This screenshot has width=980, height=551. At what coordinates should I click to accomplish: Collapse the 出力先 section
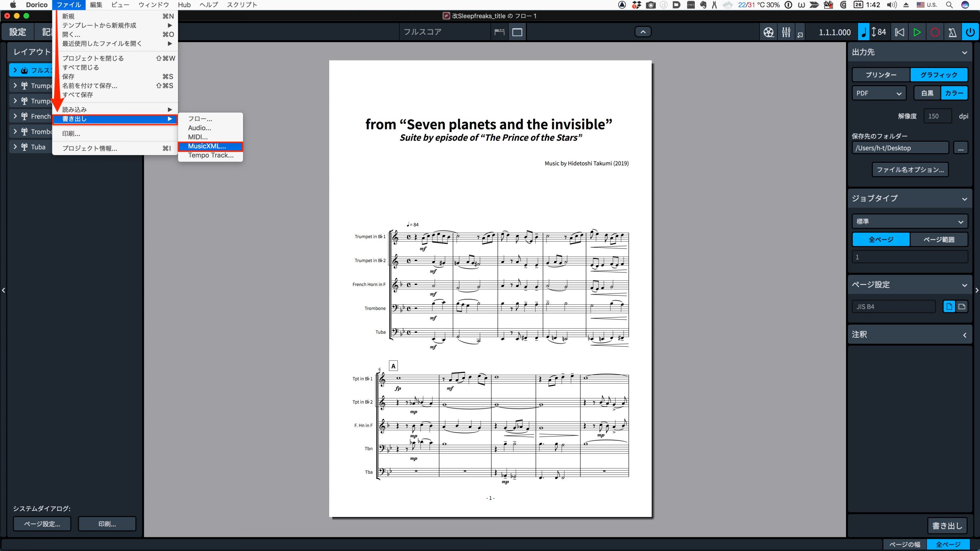(964, 52)
